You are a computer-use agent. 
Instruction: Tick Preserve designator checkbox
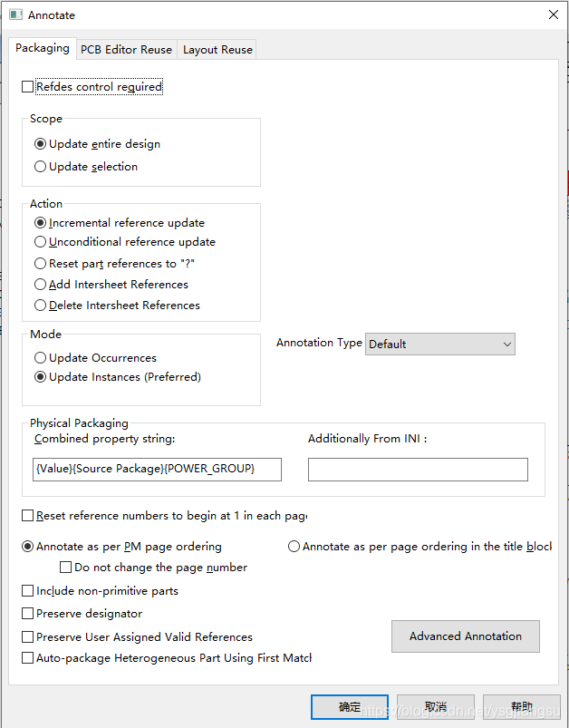(28, 614)
